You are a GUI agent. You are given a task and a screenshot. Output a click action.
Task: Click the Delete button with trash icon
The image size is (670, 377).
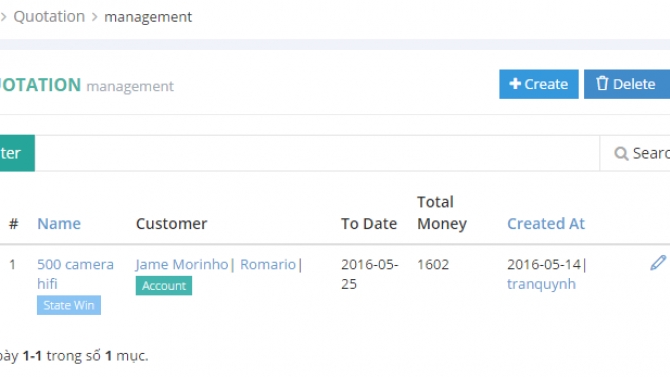627,84
